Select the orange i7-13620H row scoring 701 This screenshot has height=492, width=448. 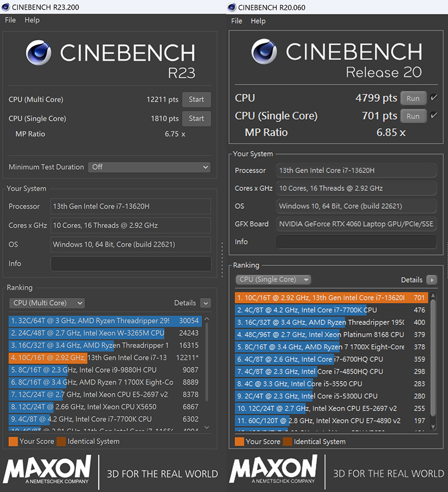coord(332,298)
